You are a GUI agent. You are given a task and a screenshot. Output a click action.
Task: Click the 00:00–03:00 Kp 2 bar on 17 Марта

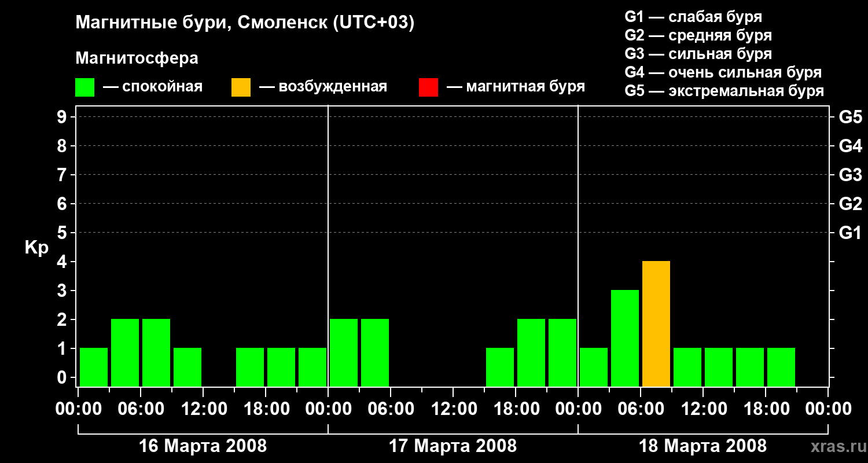(344, 352)
